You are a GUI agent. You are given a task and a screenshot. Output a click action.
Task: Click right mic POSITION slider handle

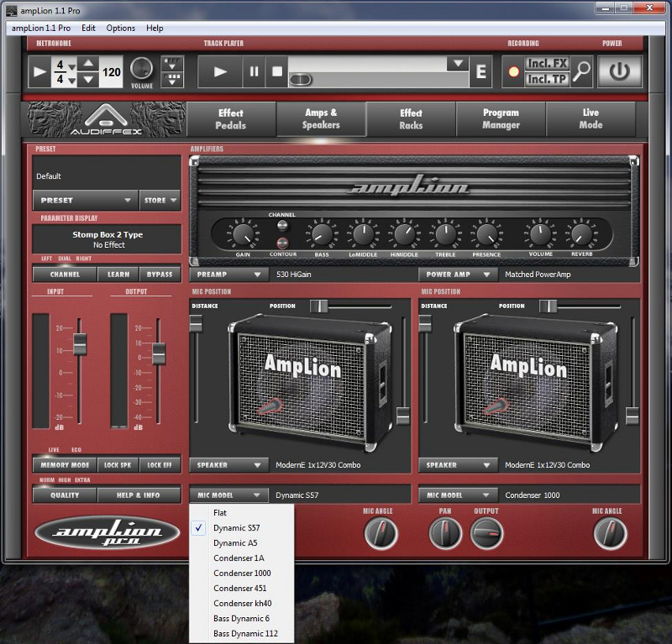tap(548, 306)
